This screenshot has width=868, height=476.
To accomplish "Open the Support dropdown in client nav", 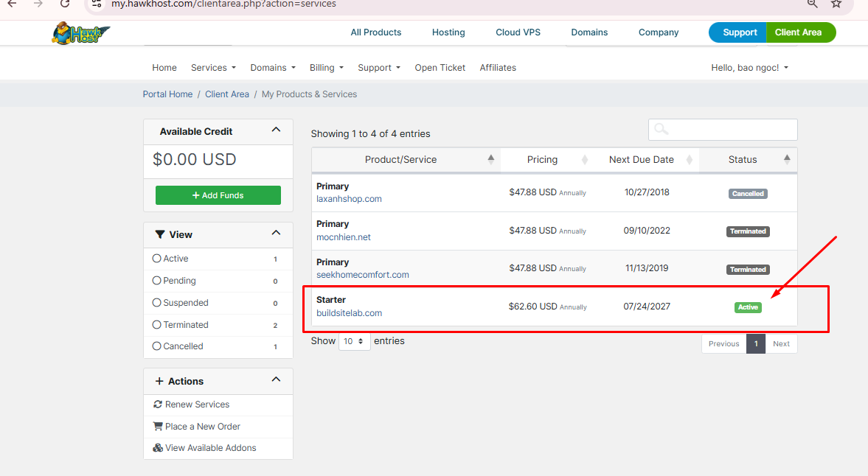I will tap(378, 68).
